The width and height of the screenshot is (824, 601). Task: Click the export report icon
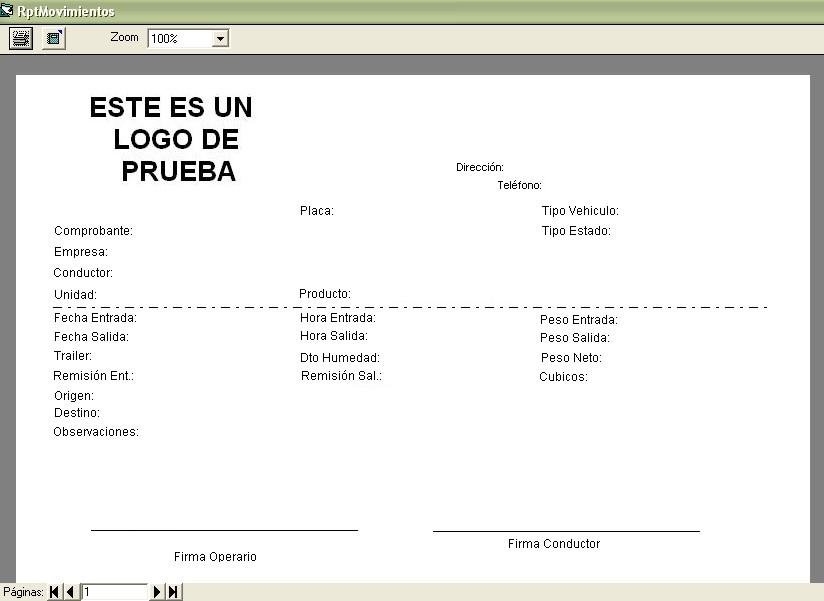[54, 38]
